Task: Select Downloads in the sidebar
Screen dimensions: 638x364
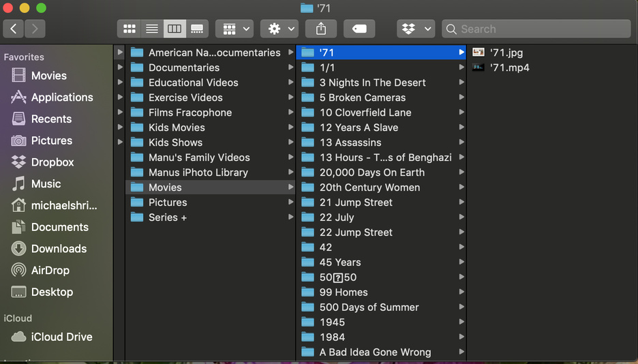Action: tap(59, 249)
